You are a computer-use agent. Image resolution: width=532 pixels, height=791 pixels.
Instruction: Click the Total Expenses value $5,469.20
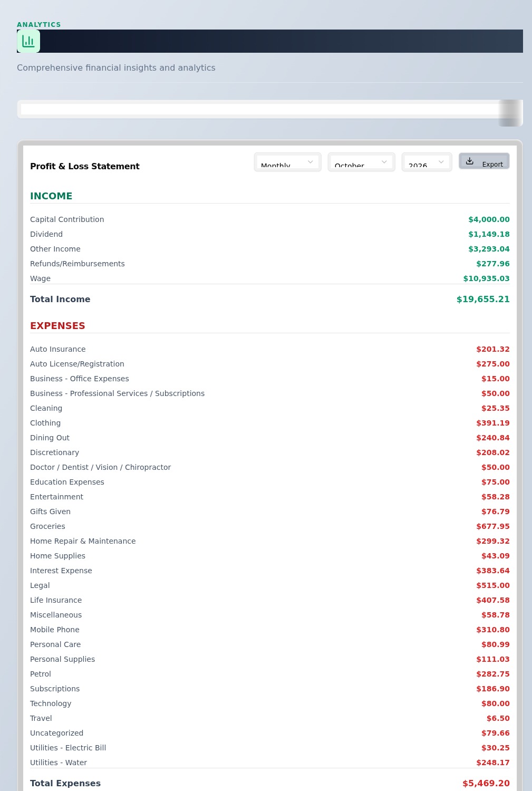pyautogui.click(x=486, y=783)
